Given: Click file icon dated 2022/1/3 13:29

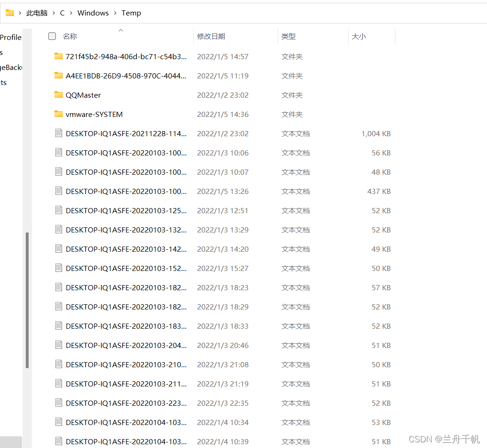Looking at the screenshot, I should pos(59,230).
